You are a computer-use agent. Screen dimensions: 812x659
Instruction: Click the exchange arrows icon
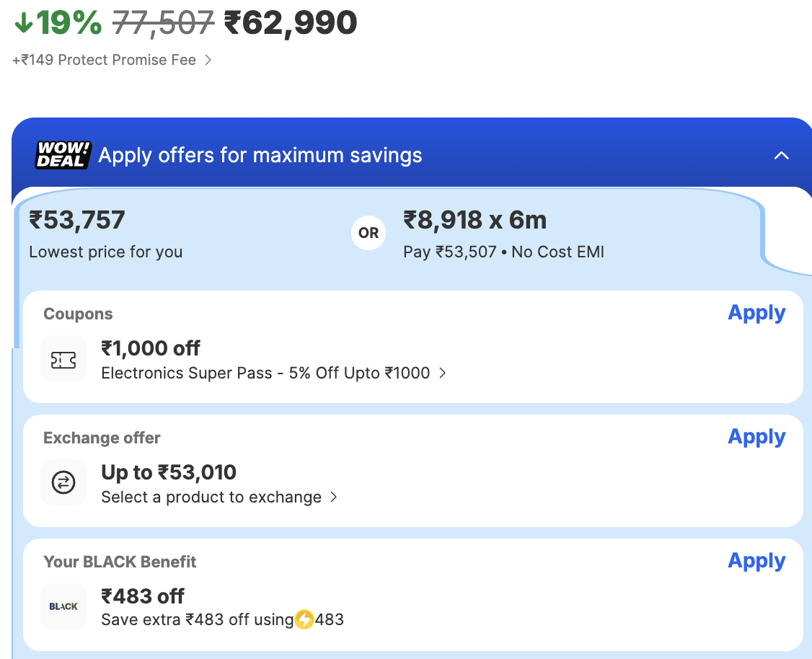(63, 483)
